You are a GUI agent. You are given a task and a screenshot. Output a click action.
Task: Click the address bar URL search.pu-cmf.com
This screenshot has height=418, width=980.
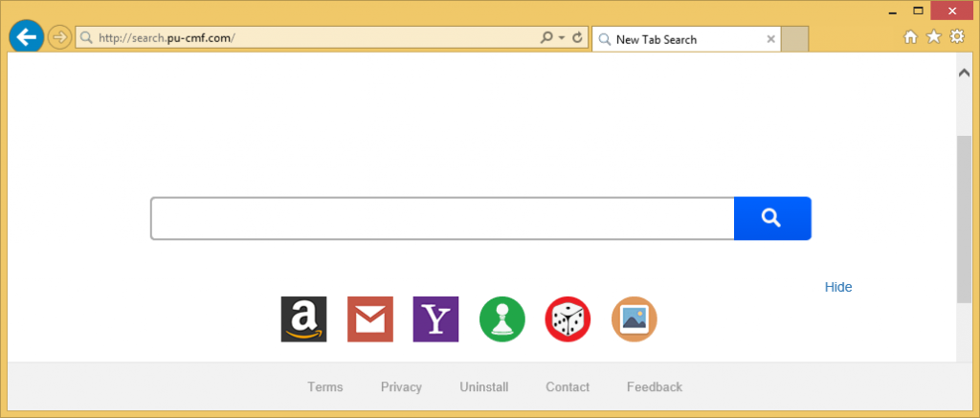click(x=167, y=38)
